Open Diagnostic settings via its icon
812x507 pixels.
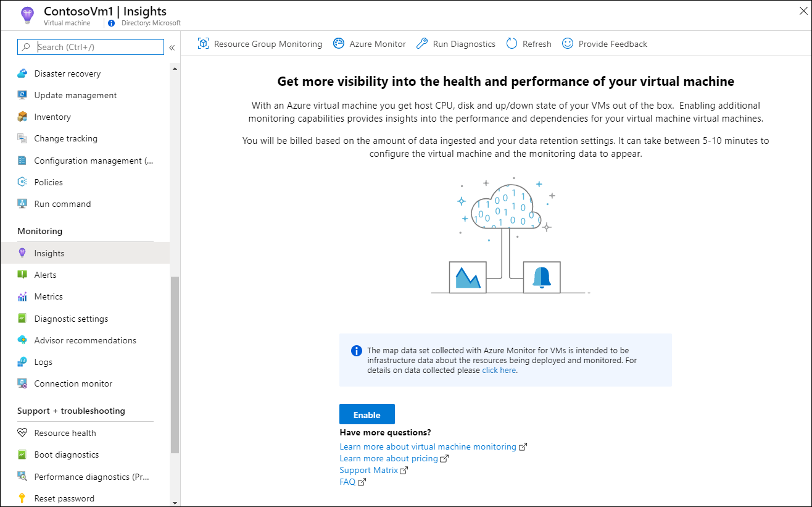[x=22, y=318]
